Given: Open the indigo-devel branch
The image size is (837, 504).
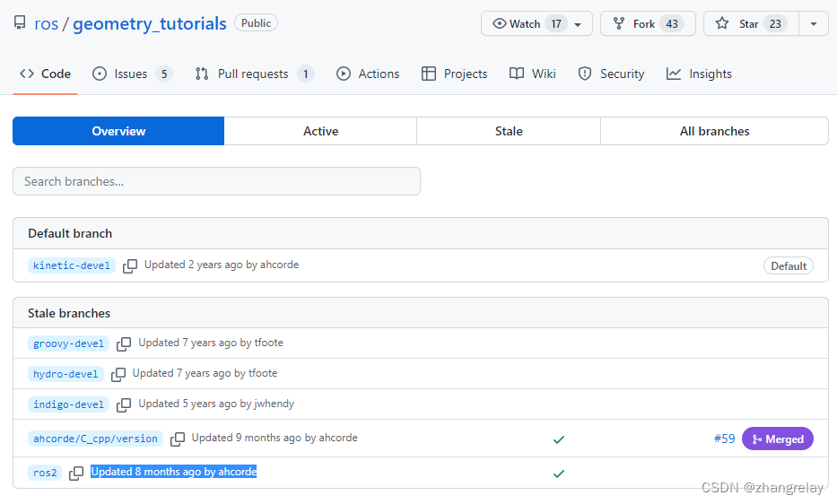Looking at the screenshot, I should coord(68,404).
